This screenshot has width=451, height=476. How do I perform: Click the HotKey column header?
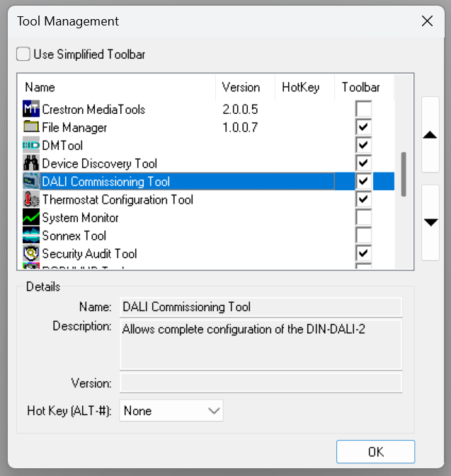[x=304, y=87]
